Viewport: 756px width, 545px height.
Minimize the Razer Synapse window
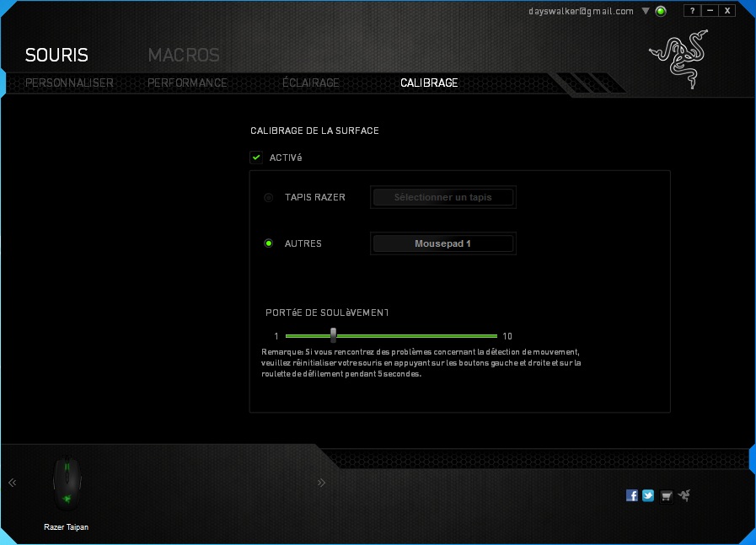[x=710, y=11]
